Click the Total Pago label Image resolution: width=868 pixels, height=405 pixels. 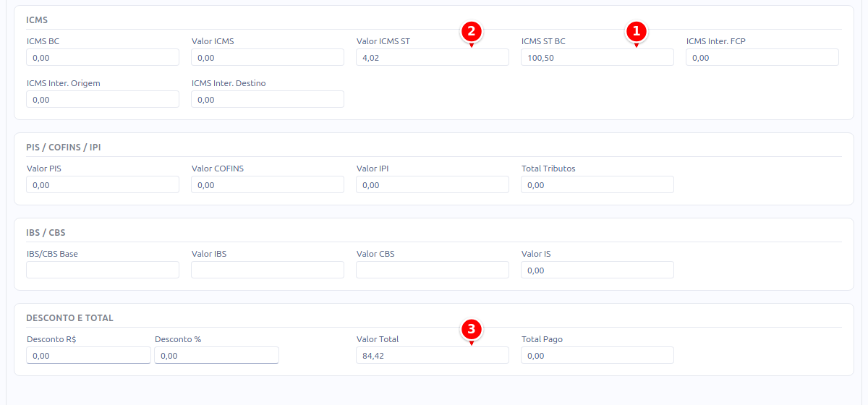pyautogui.click(x=542, y=339)
